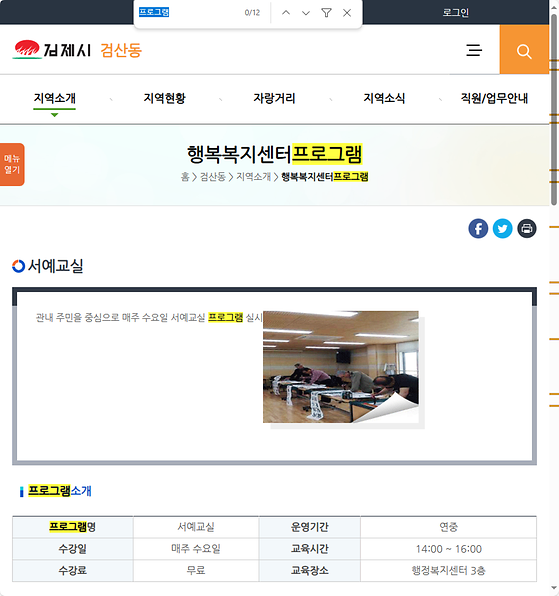Image resolution: width=559 pixels, height=596 pixels.
Task: Open the 메뉴 열기 side button
Action: [x=12, y=164]
